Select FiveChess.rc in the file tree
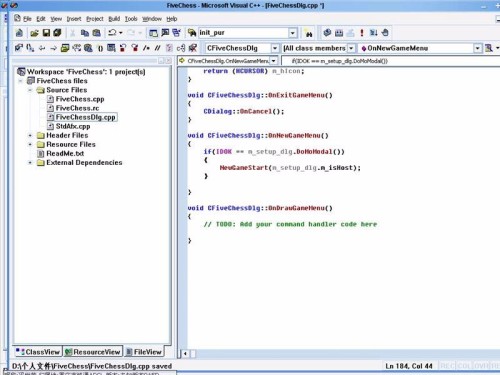 point(77,108)
